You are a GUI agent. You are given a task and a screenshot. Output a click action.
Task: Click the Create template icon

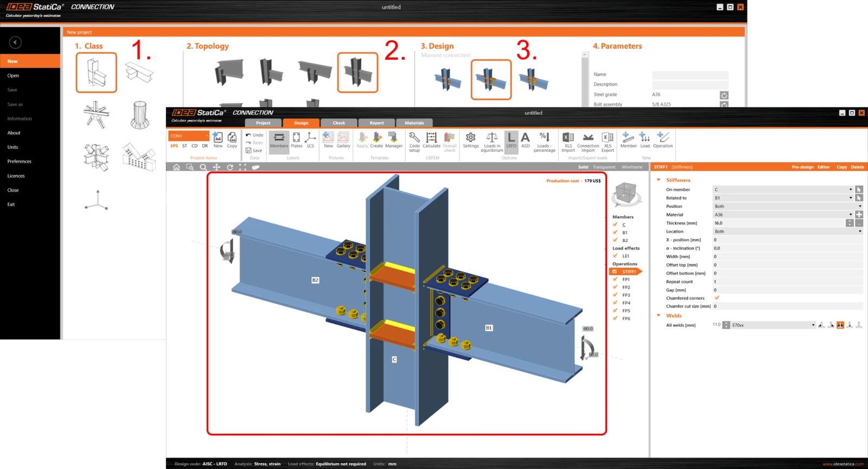(376, 140)
